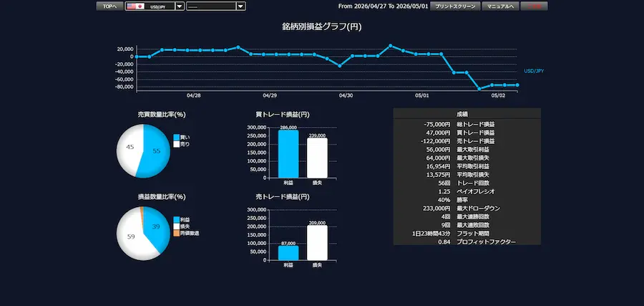644x306 pixels.
Task: Click the date range From 2026/04/27 To 2026/05/01
Action: pyautogui.click(x=383, y=6)
